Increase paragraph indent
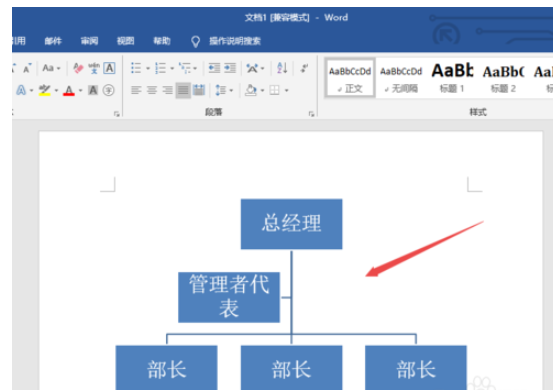This screenshot has width=553, height=390. click(x=230, y=68)
